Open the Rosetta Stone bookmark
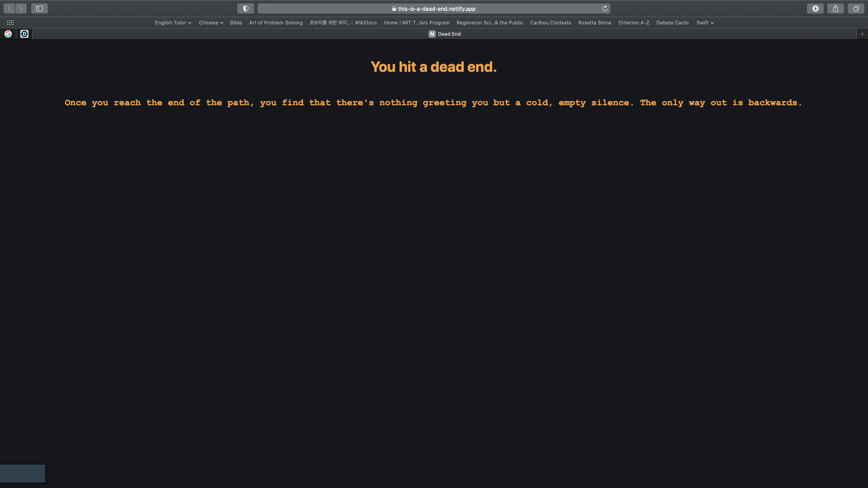 click(594, 23)
